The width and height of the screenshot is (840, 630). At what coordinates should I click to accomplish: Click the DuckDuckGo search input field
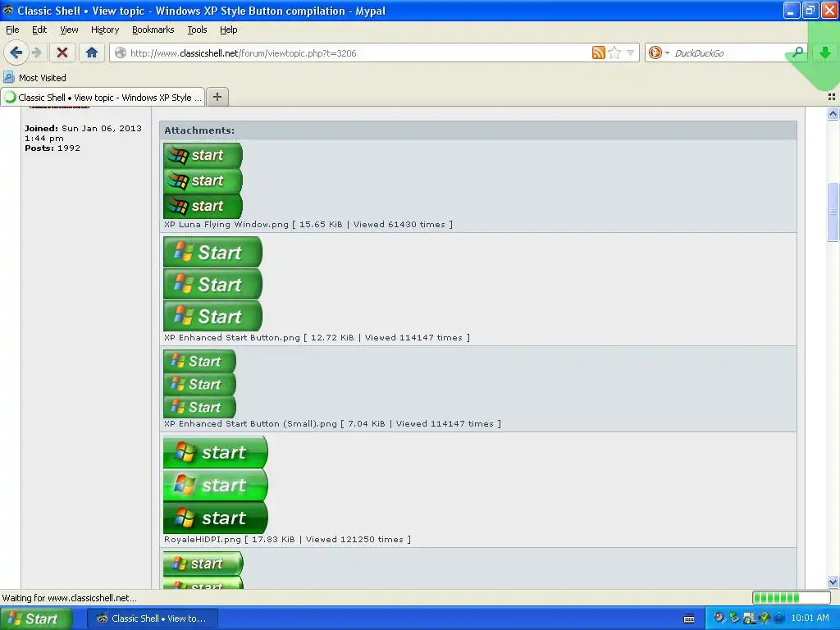point(728,52)
